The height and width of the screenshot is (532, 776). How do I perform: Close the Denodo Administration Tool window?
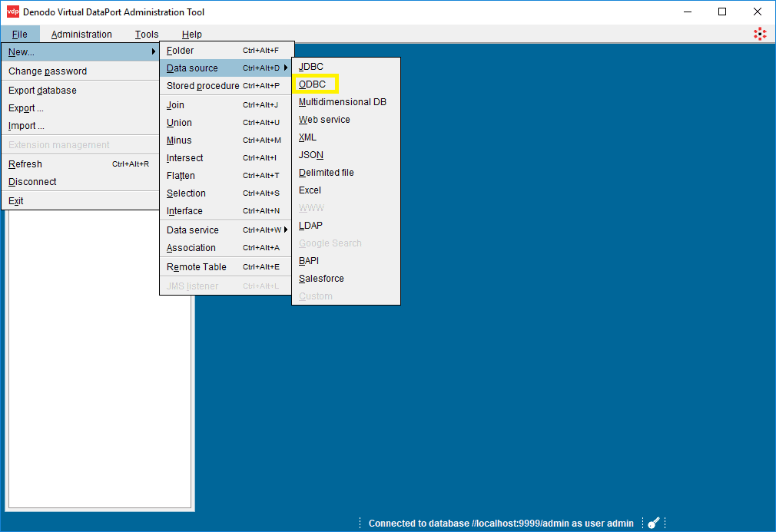pyautogui.click(x=758, y=12)
